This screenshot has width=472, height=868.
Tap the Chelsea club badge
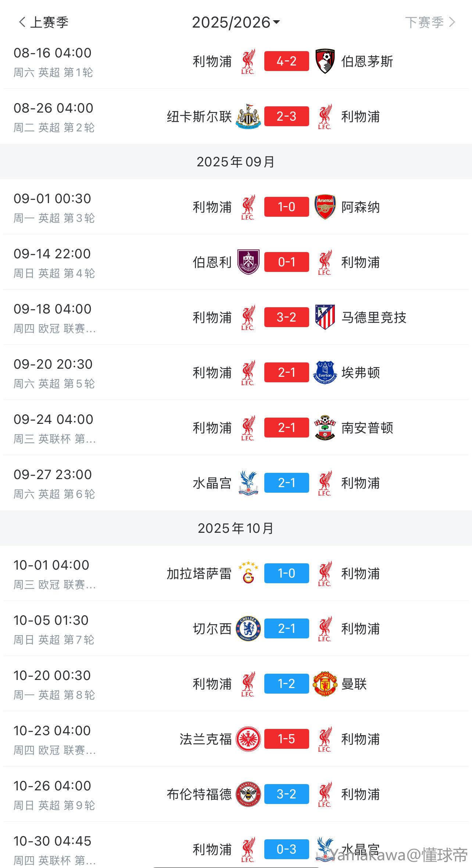point(248,628)
